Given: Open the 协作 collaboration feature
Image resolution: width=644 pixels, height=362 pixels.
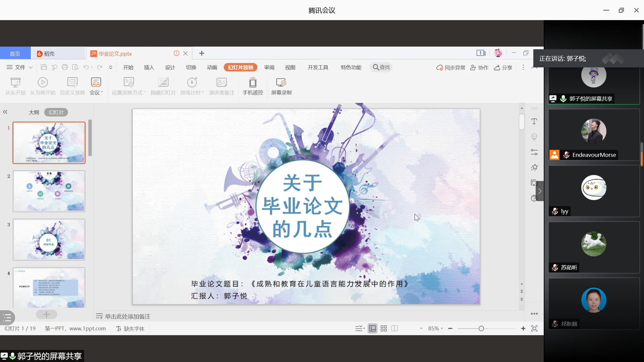Looking at the screenshot, I should (479, 67).
